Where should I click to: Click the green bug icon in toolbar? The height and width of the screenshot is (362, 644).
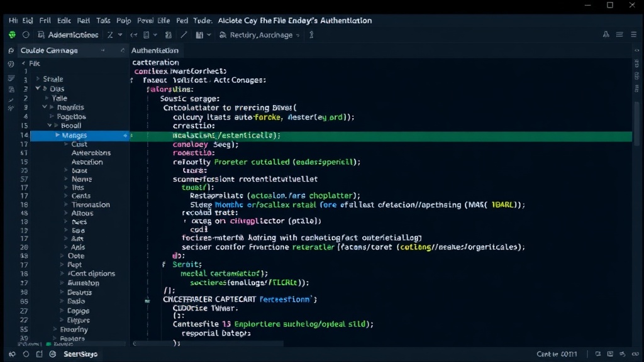coord(12,35)
